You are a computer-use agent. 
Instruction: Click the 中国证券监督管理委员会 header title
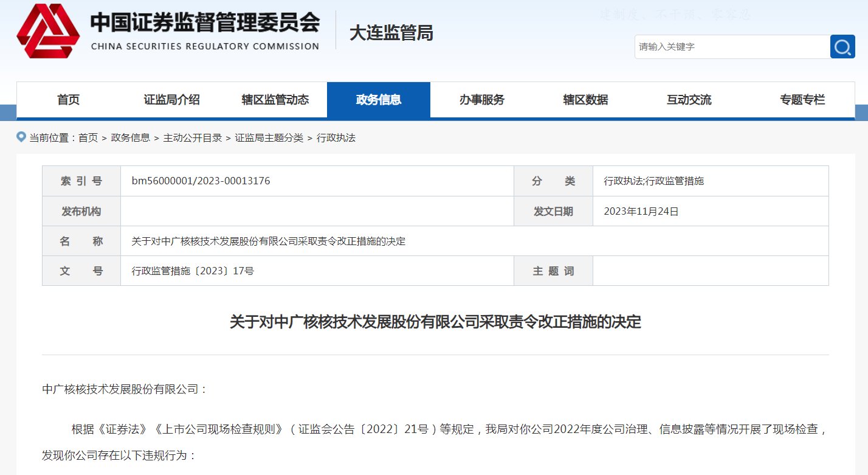coord(205,23)
